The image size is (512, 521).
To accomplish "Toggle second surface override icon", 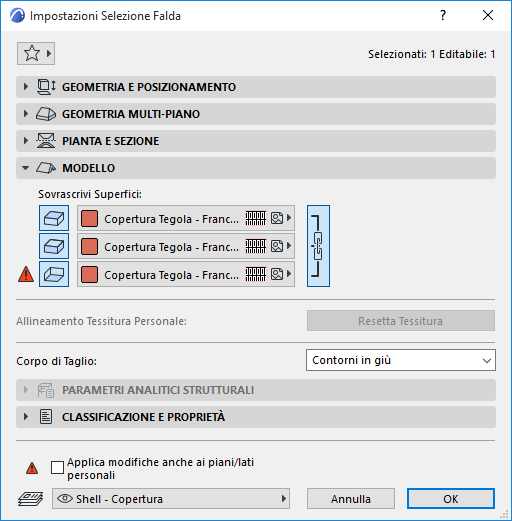I will 54,246.
